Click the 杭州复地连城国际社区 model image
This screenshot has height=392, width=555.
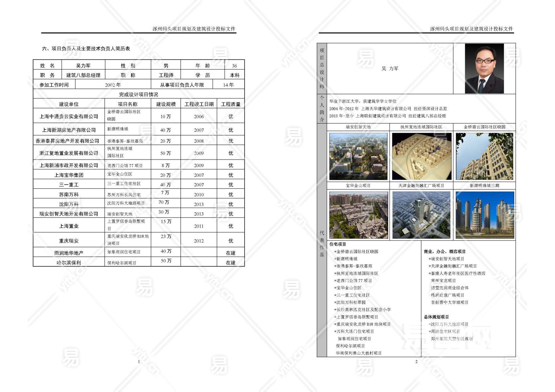[x=421, y=156]
